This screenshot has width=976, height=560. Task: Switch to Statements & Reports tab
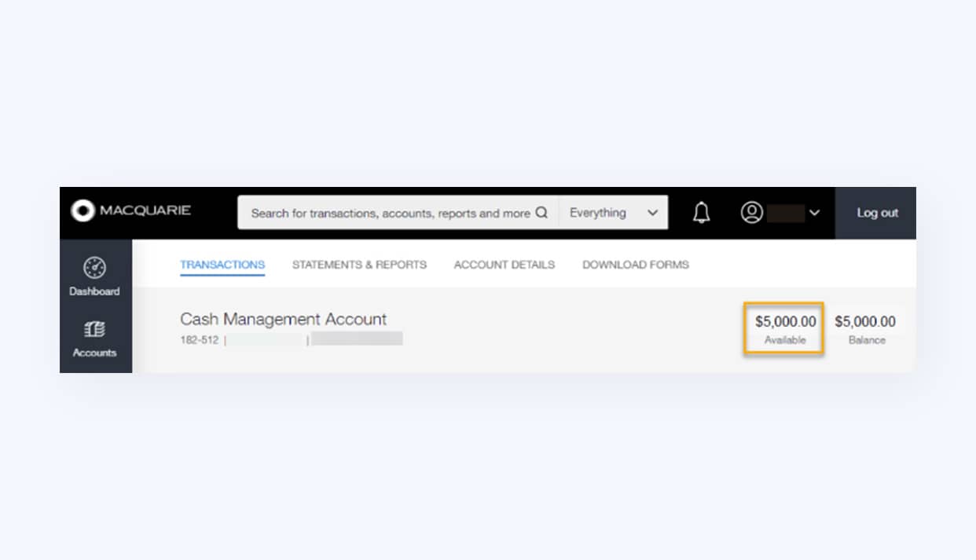coord(359,265)
